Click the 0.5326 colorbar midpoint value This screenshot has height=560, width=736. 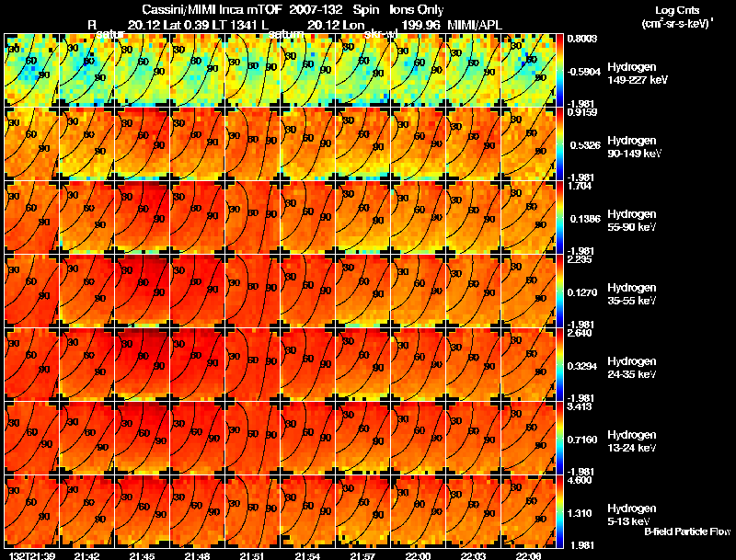(585, 145)
